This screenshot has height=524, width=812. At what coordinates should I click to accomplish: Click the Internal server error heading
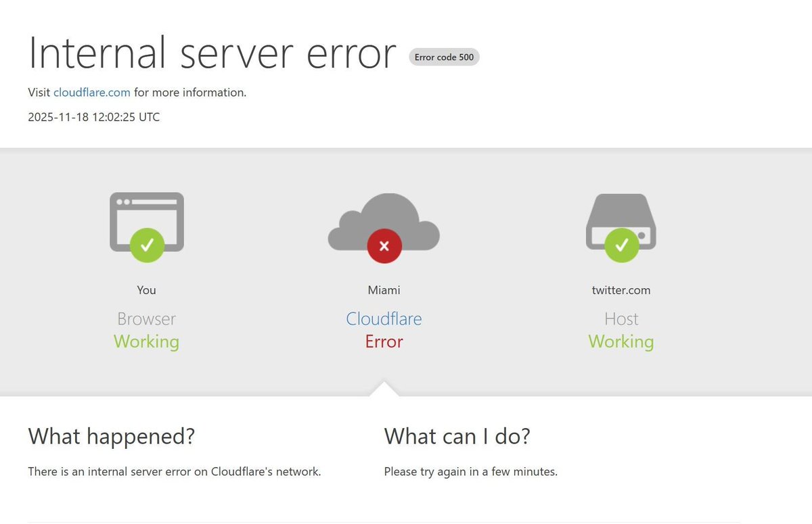[x=212, y=52]
